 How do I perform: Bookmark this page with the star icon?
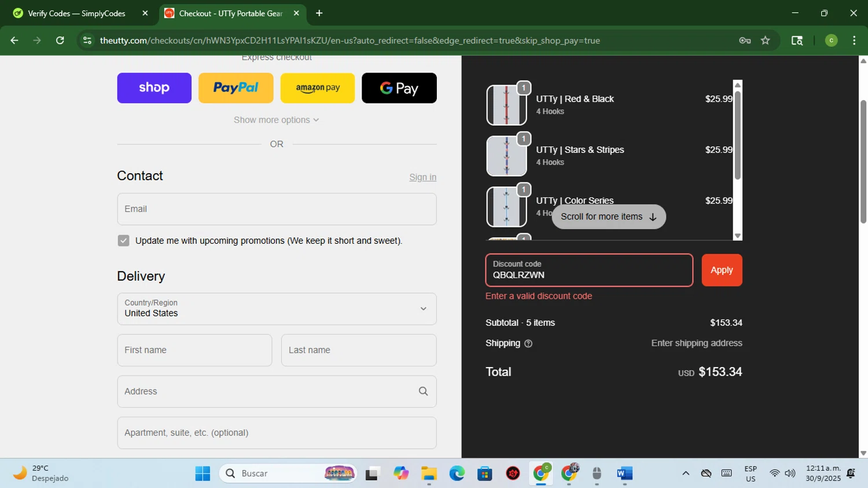tap(766, 41)
